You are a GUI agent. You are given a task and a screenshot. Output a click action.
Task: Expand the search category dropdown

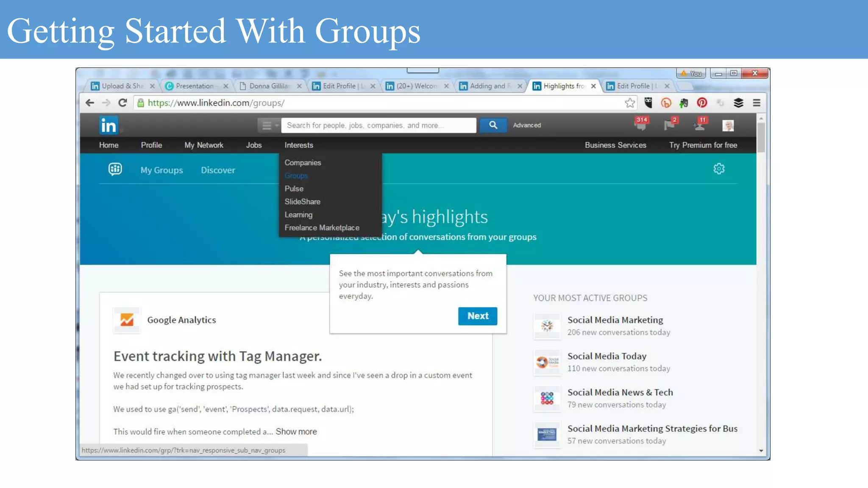[269, 125]
